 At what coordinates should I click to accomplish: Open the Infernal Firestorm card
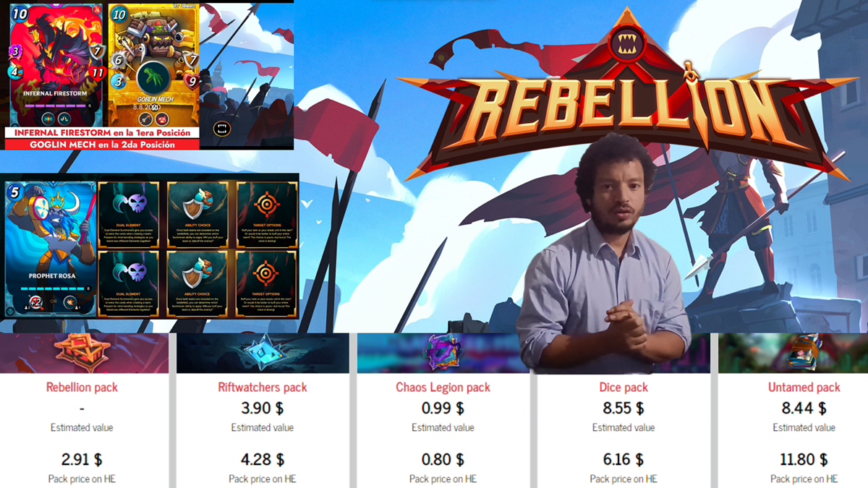pyautogui.click(x=56, y=66)
